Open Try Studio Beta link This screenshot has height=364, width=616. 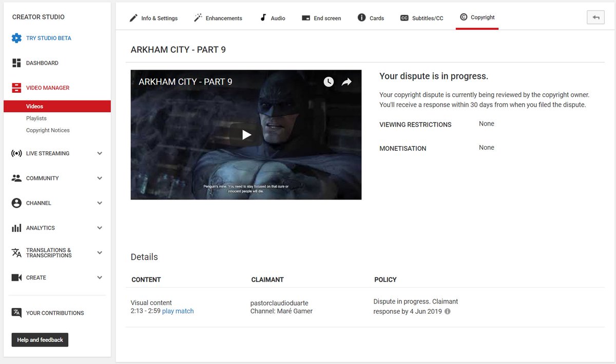point(49,38)
